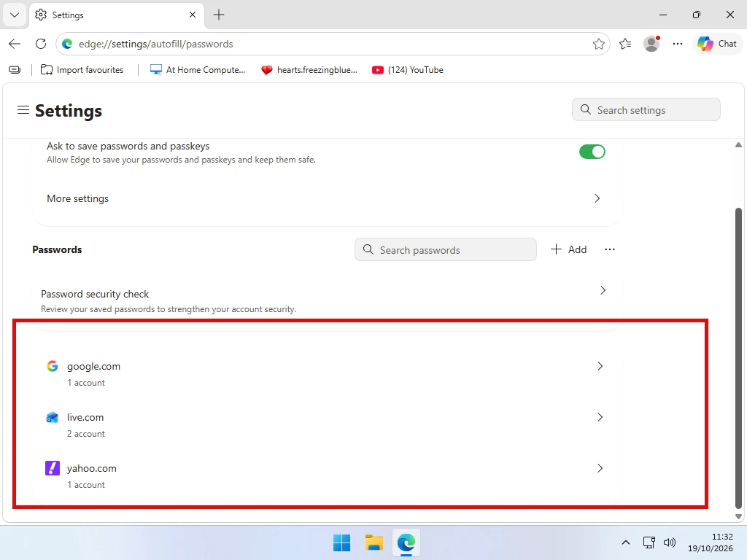
Task: Select the Settings tab
Action: click(x=117, y=15)
